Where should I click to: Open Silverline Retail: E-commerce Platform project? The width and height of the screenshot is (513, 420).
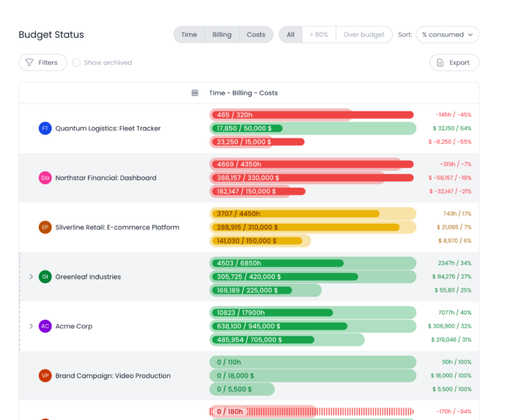point(117,227)
